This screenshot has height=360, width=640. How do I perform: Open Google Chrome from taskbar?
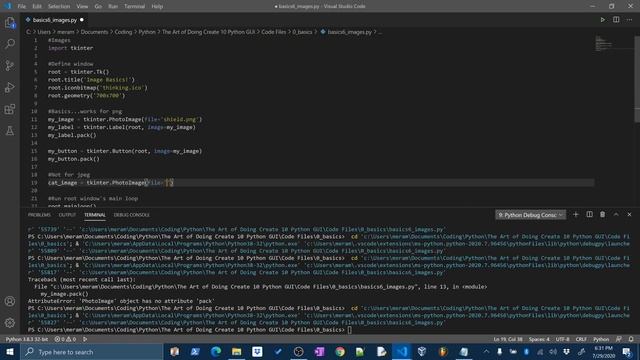coord(340,352)
